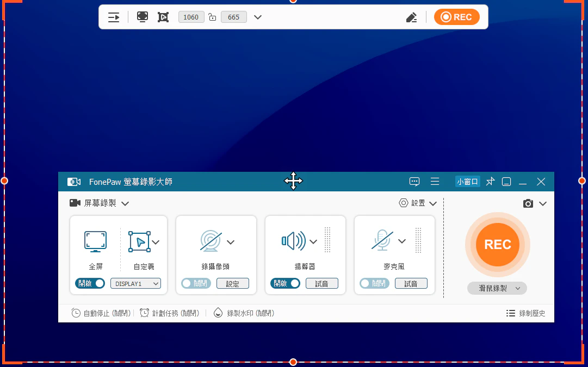Start recording with the large round REC button
The image size is (588, 367).
point(498,245)
